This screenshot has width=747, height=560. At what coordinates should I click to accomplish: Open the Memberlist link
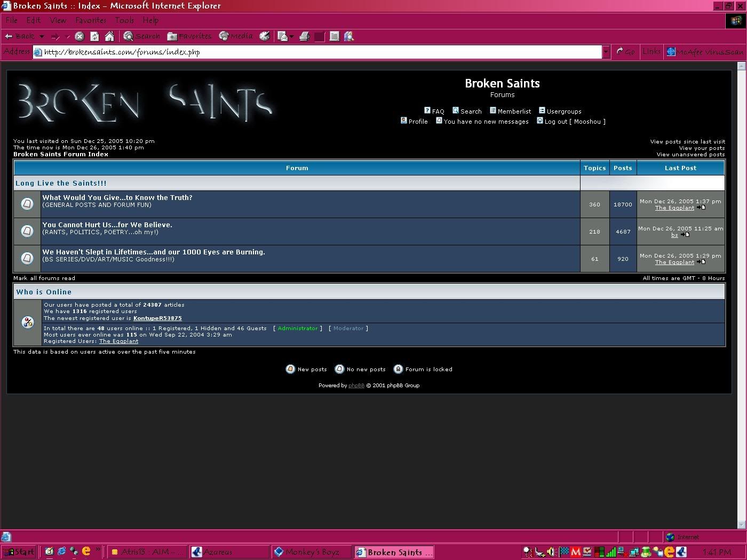pos(511,111)
